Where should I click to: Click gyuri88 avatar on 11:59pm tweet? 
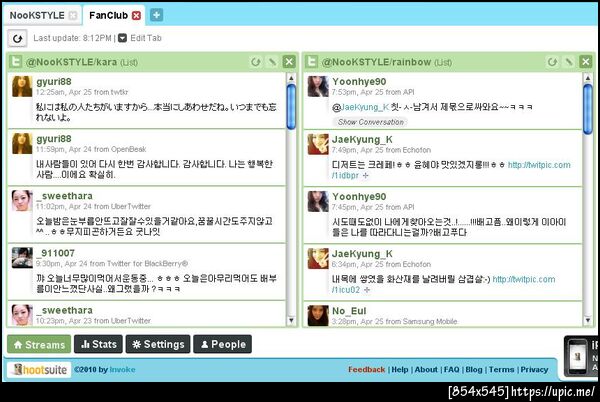[22, 143]
